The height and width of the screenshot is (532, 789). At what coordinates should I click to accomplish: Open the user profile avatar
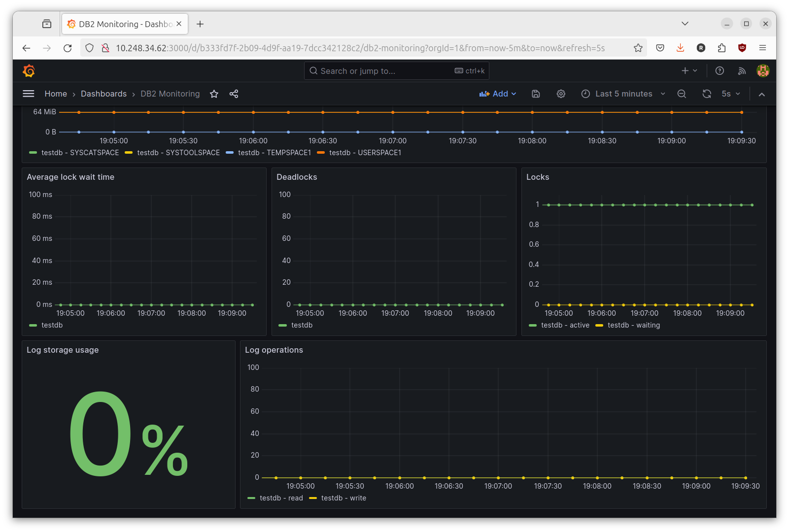point(763,71)
